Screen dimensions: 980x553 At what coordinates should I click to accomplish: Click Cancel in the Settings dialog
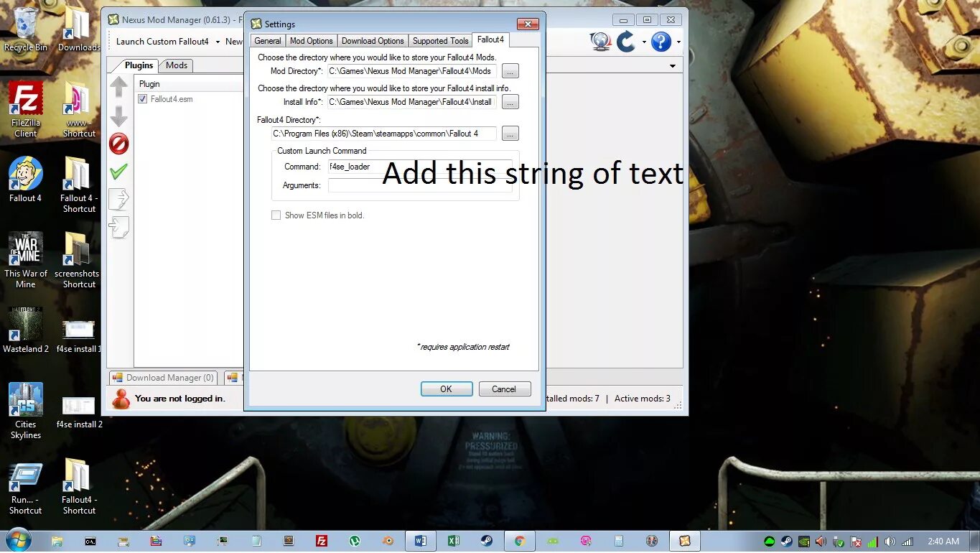[504, 389]
